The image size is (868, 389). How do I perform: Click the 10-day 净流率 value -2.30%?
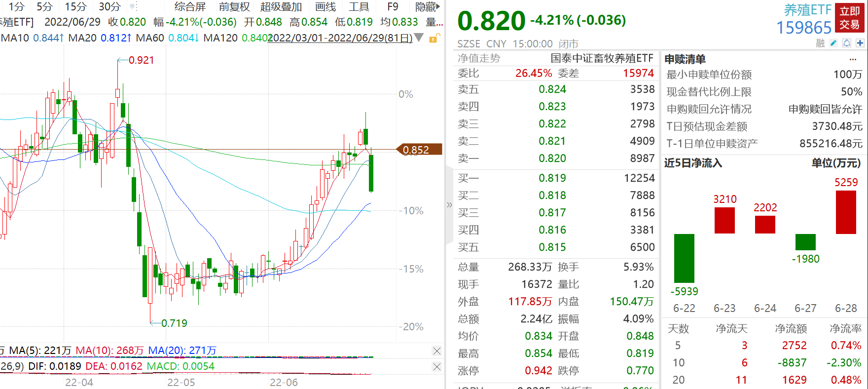844,363
